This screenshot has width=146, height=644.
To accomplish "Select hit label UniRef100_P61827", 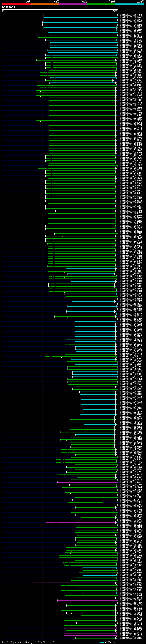I will point(131,311).
